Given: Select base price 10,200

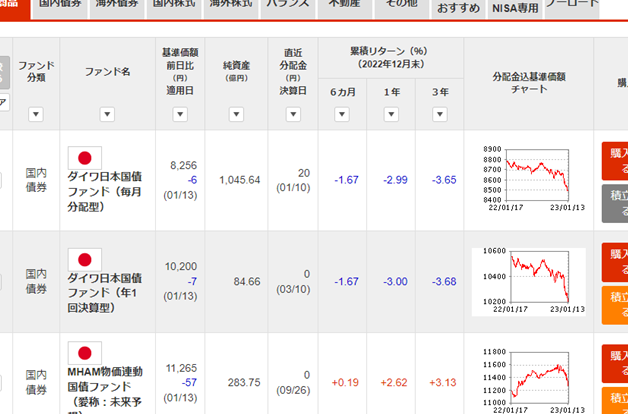Looking at the screenshot, I should (x=181, y=266).
